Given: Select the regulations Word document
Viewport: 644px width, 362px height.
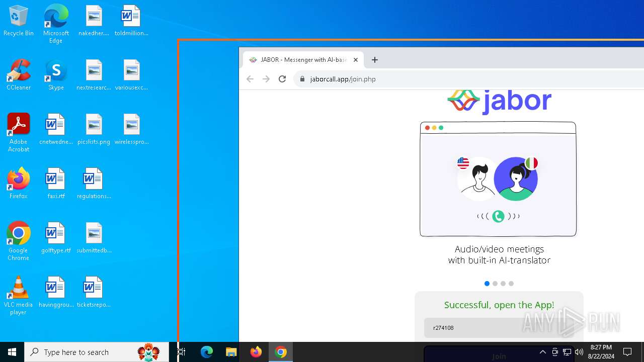Looking at the screenshot, I should click(x=94, y=184).
